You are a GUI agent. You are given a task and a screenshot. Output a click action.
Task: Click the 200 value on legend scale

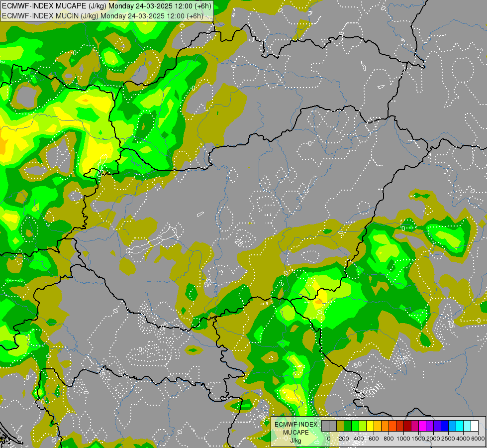point(344,439)
